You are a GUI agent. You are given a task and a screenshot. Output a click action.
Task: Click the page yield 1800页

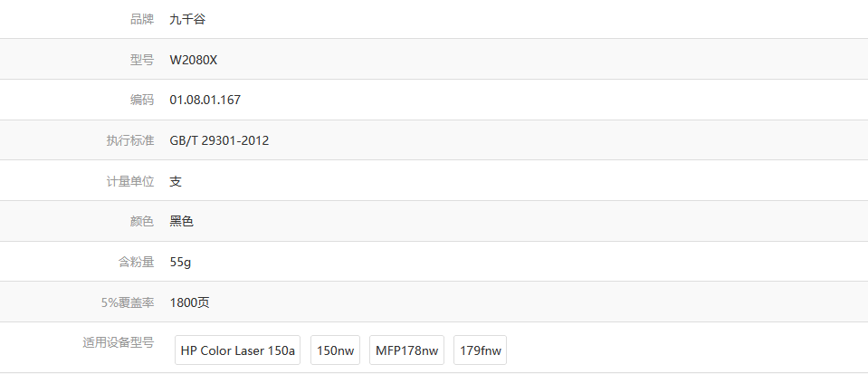(x=190, y=302)
